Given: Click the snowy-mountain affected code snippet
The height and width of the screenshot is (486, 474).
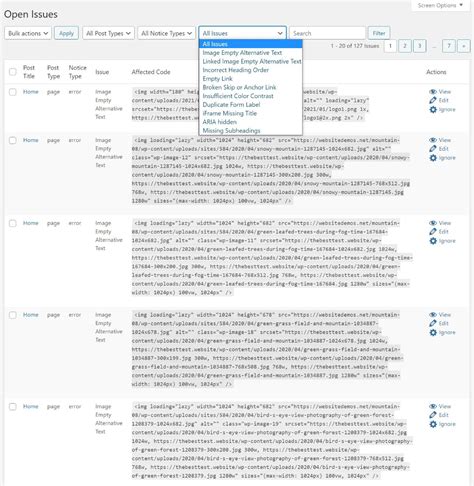Looking at the screenshot, I should pos(271,170).
